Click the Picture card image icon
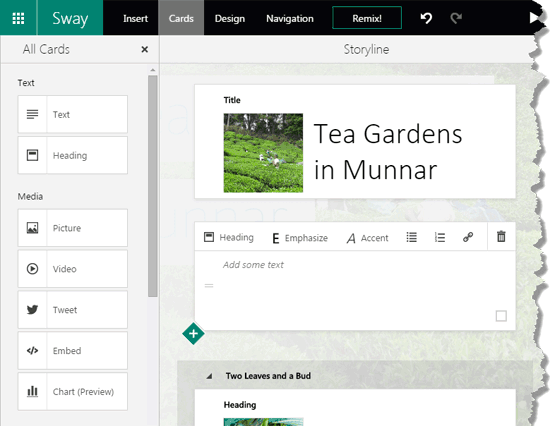This screenshot has height=426, width=550. (32, 228)
